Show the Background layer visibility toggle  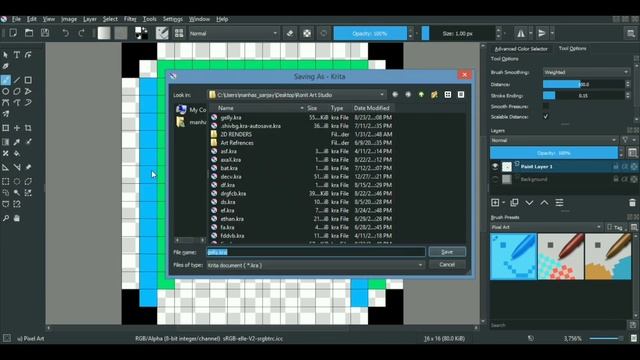click(495, 179)
